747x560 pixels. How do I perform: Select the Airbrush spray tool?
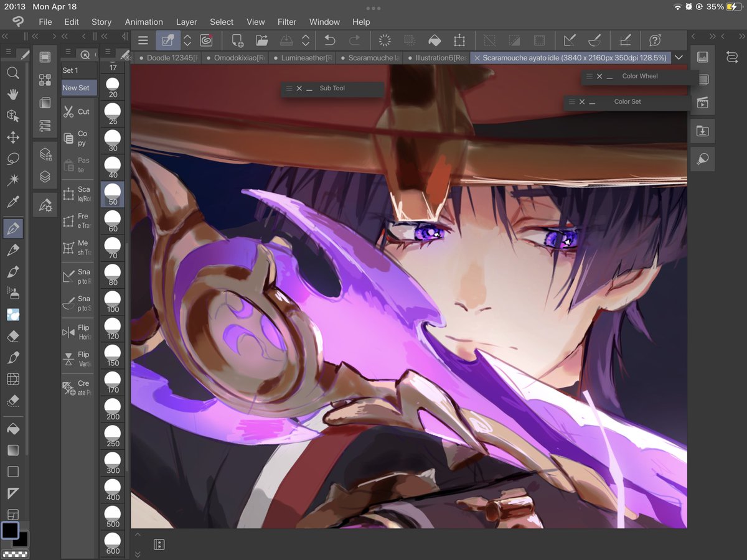pyautogui.click(x=12, y=292)
